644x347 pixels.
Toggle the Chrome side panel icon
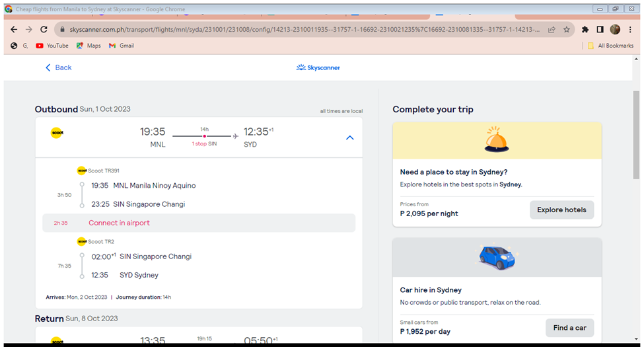(x=600, y=30)
